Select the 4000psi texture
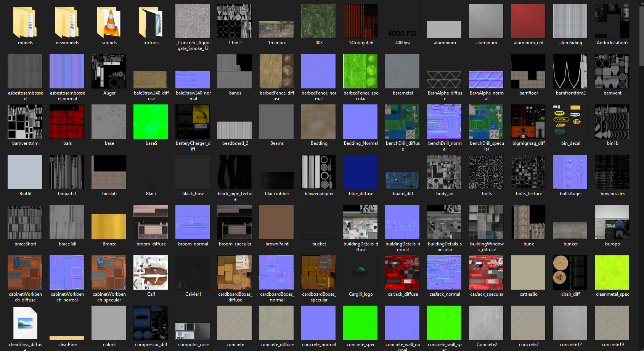 click(402, 21)
